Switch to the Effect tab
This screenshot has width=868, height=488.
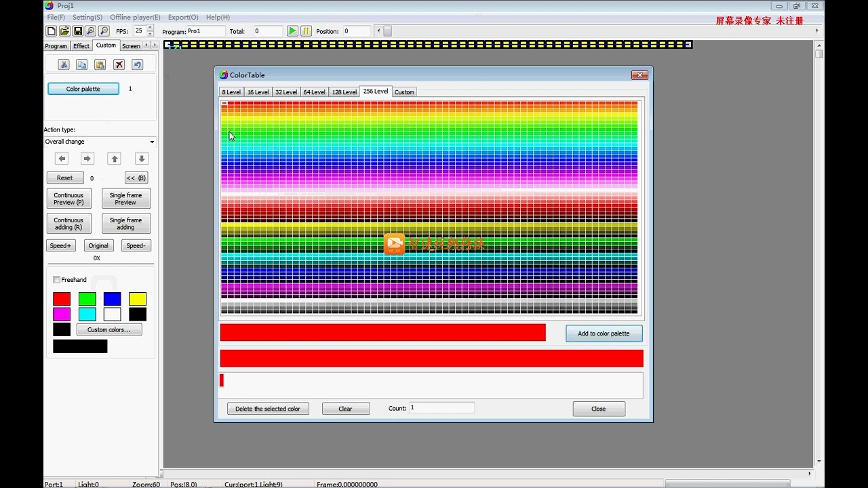pyautogui.click(x=81, y=46)
